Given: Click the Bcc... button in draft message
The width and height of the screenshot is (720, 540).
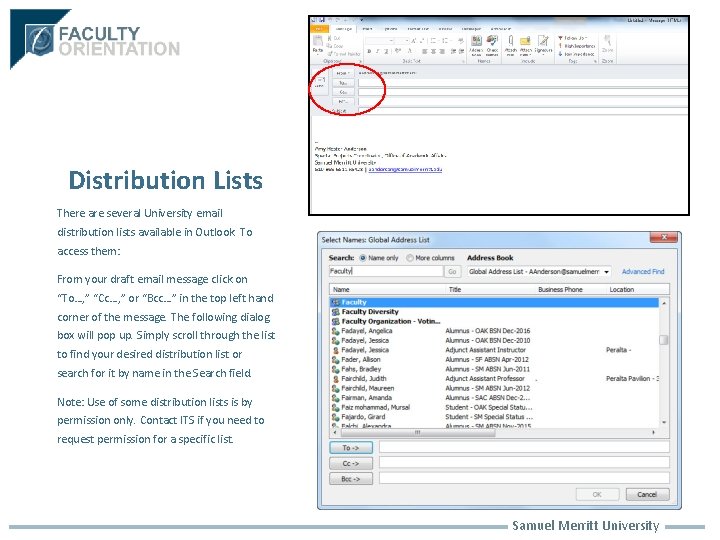Looking at the screenshot, I should click(x=343, y=101).
